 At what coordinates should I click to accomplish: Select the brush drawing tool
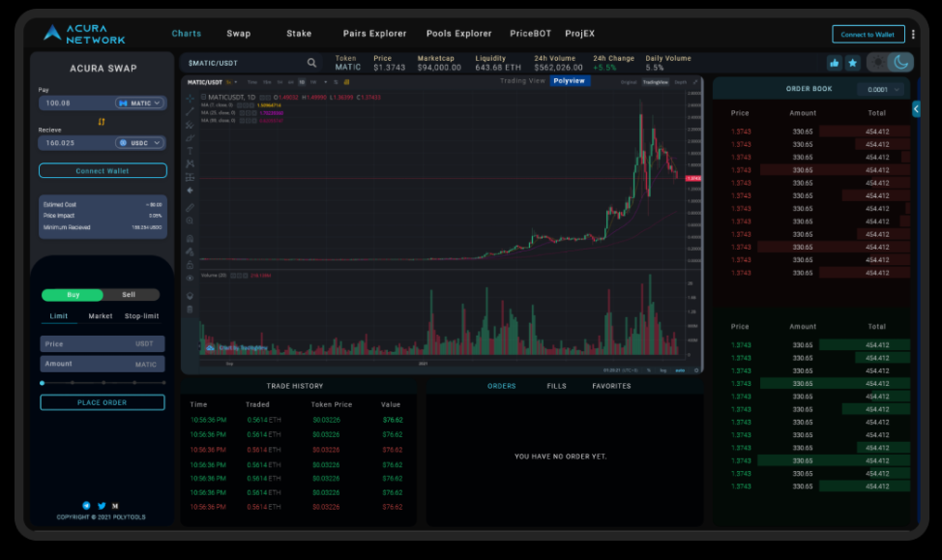pyautogui.click(x=190, y=138)
